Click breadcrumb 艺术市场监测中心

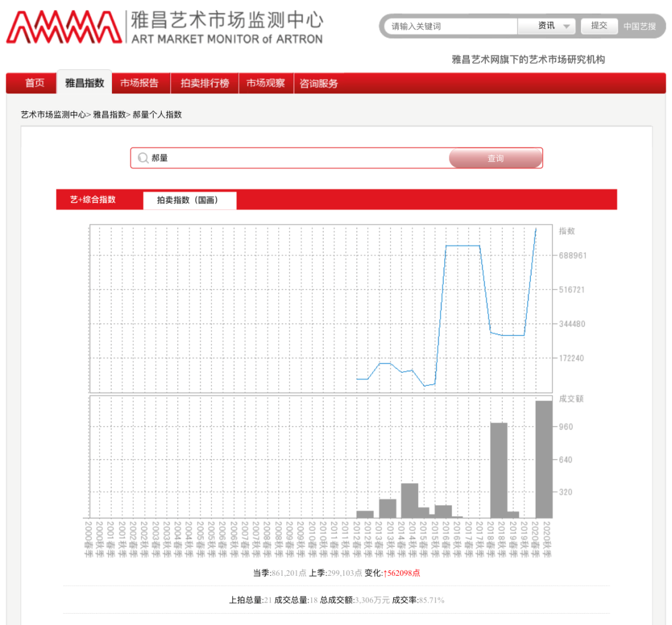point(54,115)
